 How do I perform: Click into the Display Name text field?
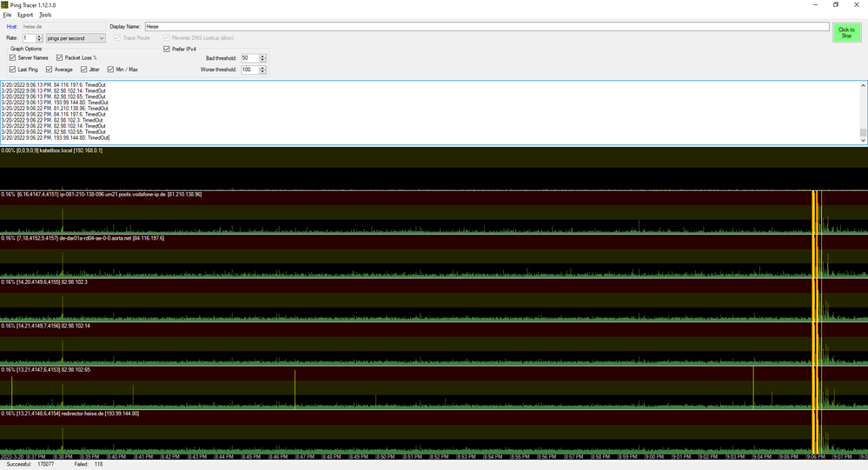(487, 27)
